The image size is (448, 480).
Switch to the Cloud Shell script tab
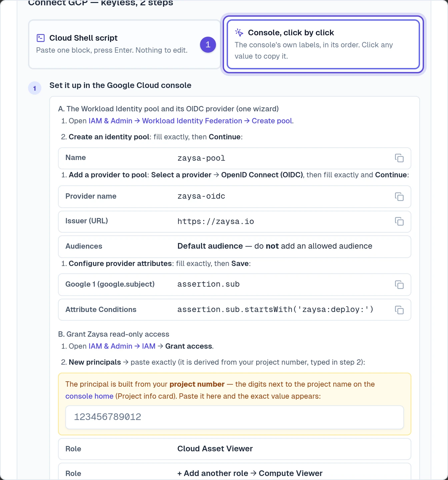(125, 44)
